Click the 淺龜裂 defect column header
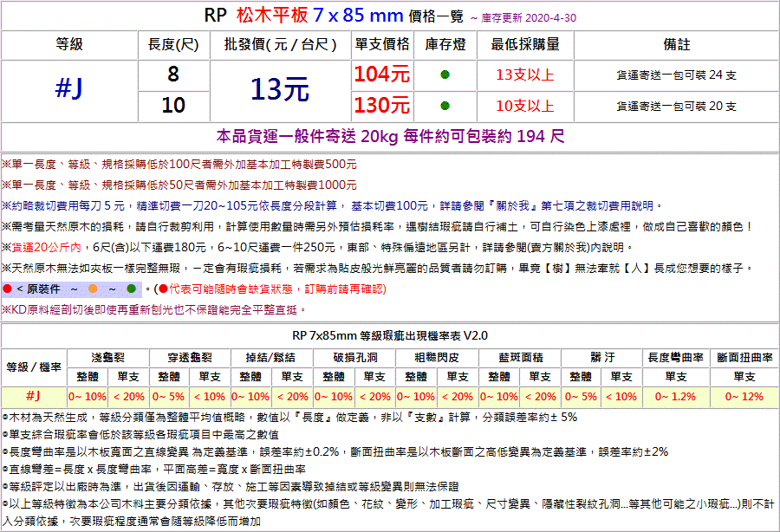 coord(107,357)
